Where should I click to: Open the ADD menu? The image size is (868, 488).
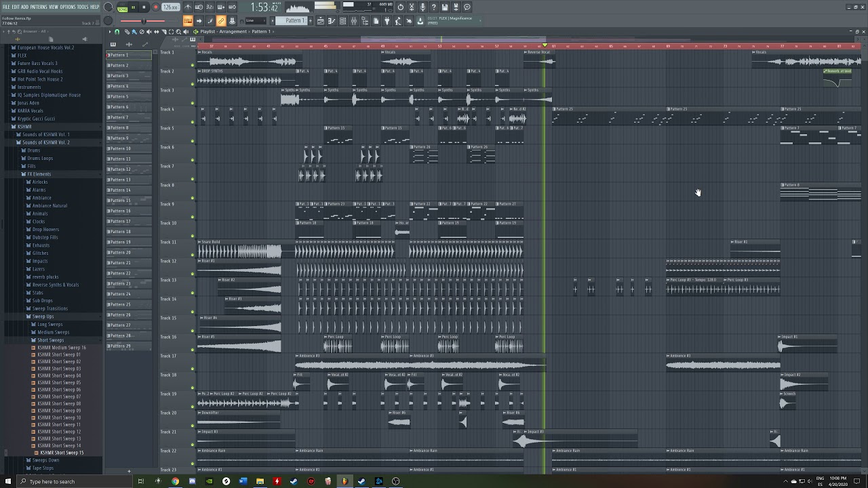(x=24, y=7)
